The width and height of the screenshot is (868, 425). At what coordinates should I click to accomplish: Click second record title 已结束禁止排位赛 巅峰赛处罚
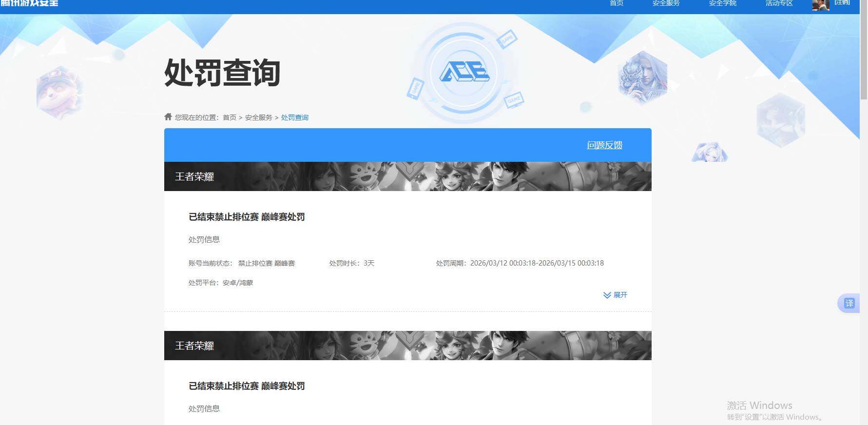pyautogui.click(x=247, y=386)
